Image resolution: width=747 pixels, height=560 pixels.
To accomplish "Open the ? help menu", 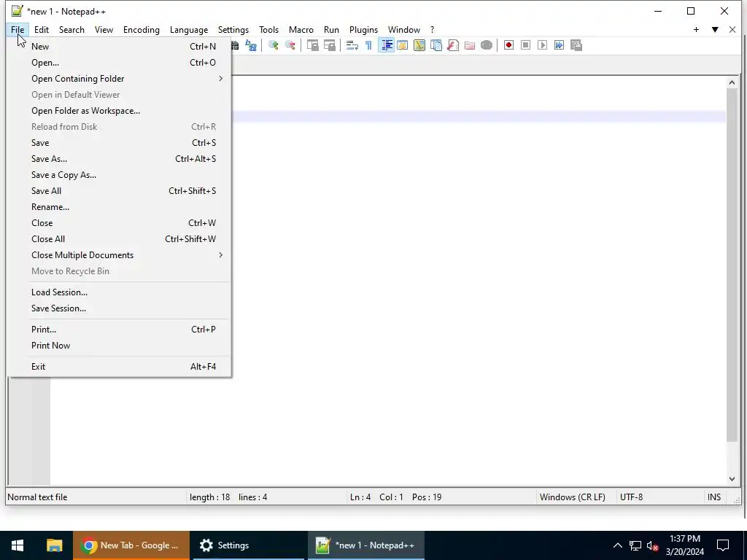I will click(x=432, y=29).
